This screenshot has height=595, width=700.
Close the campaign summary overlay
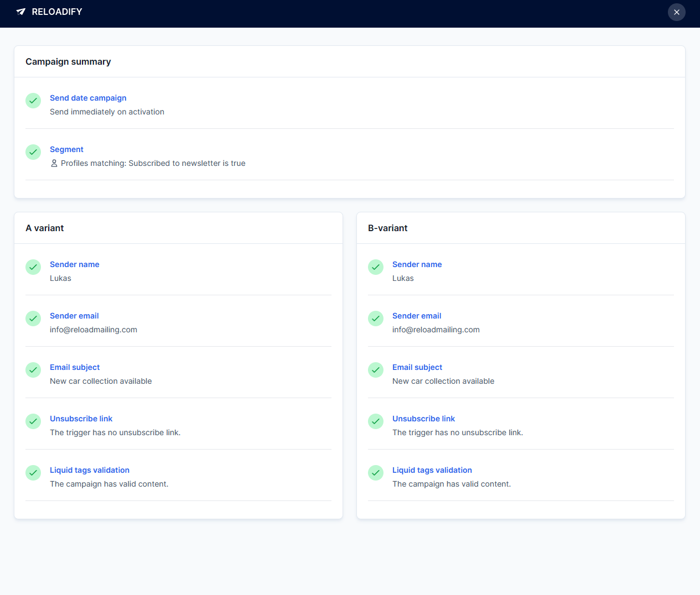676,12
